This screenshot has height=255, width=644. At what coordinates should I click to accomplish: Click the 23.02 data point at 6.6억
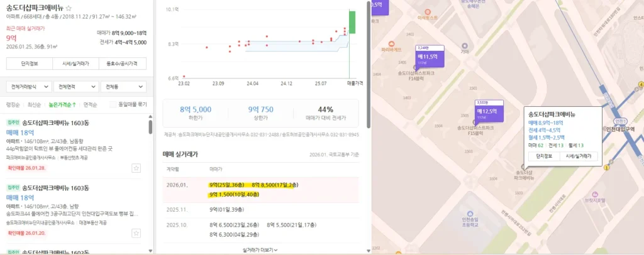coord(184,76)
